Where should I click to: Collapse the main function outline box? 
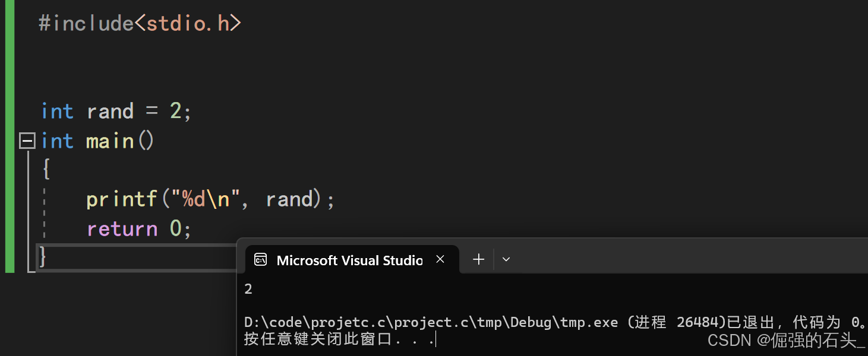(x=27, y=141)
